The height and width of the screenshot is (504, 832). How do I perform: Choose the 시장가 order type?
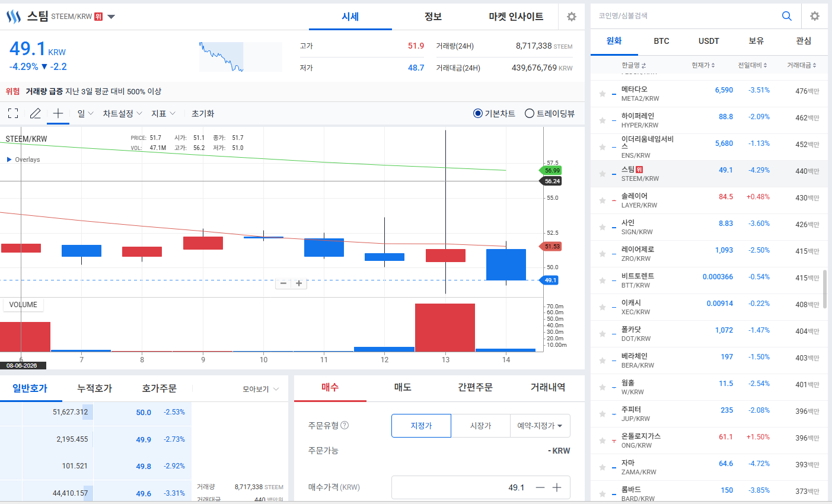pos(480,426)
